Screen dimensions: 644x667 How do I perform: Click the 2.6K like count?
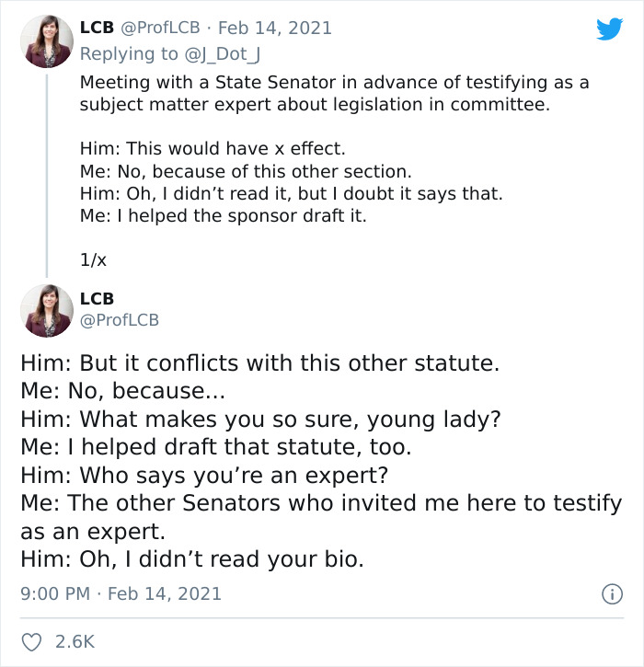(x=75, y=641)
